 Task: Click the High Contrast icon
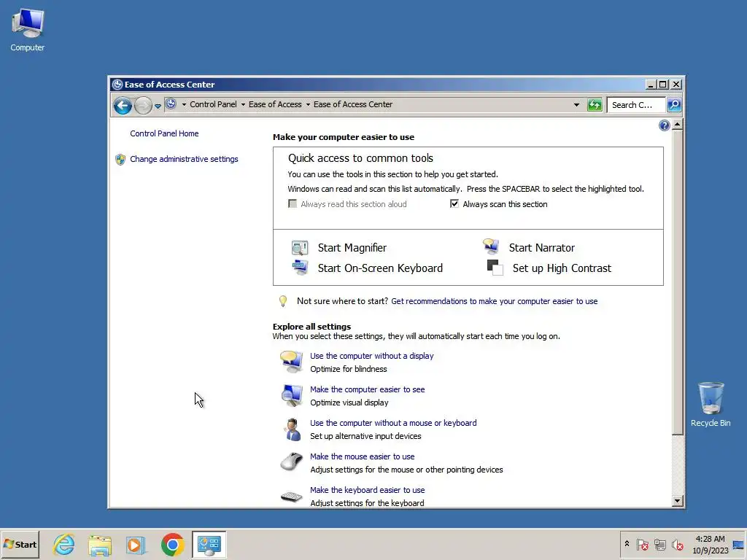point(495,268)
